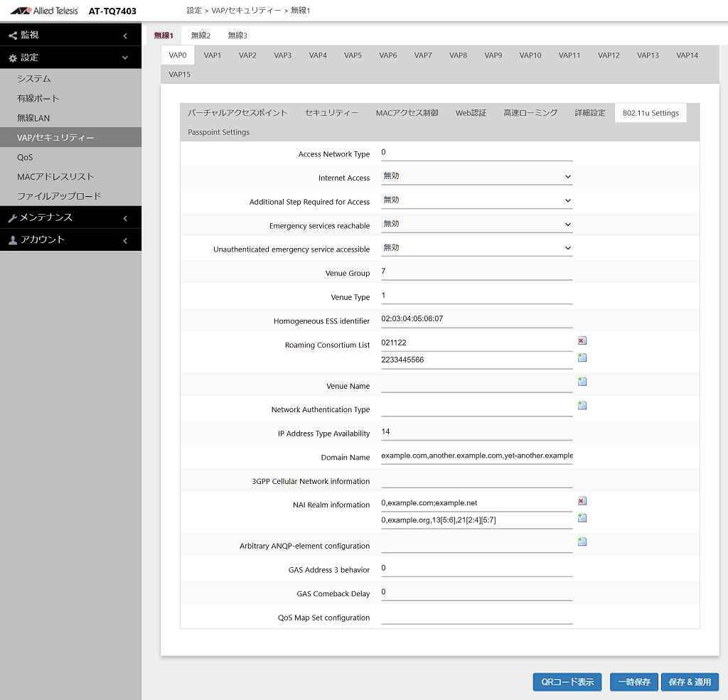Open the バーチャルアクセスポイント sub-tab
728x700 pixels.
pyautogui.click(x=237, y=113)
